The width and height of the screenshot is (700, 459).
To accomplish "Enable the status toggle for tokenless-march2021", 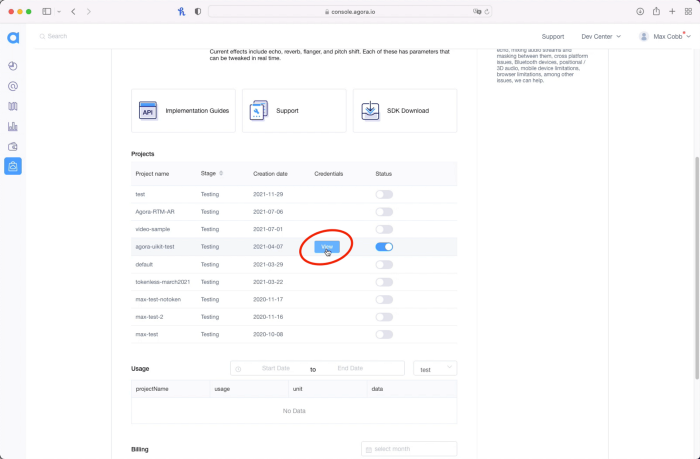I will point(384,282).
